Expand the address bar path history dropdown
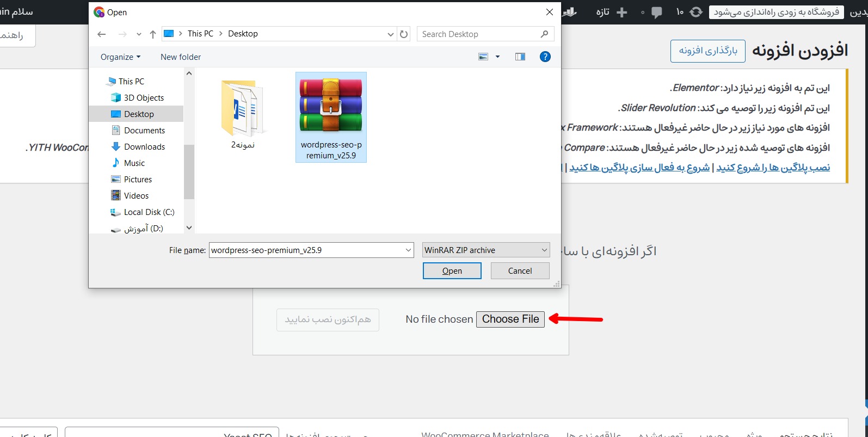 pyautogui.click(x=390, y=34)
